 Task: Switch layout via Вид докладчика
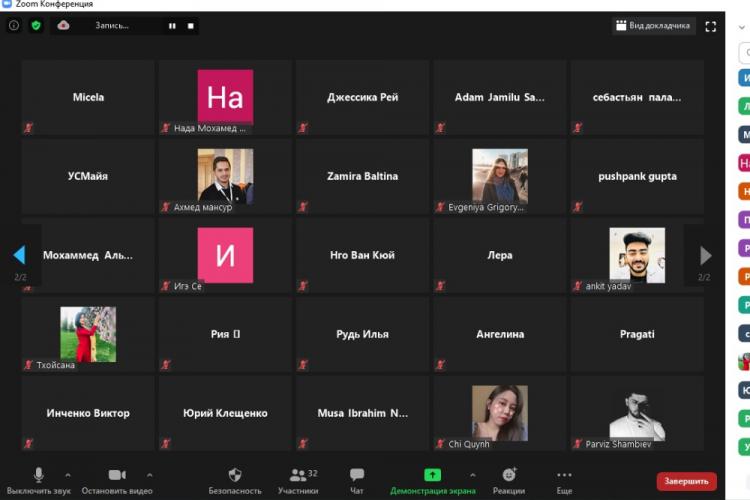tap(653, 26)
